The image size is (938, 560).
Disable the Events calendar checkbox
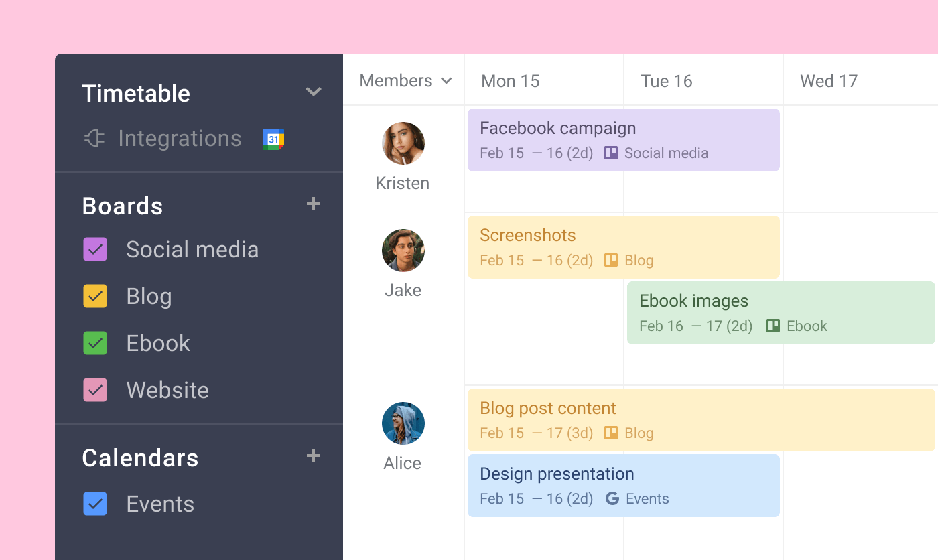tap(95, 504)
